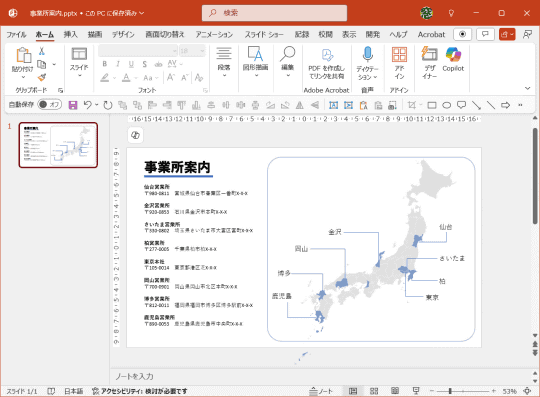Open the accessibility check status message
This screenshot has width=540, height=397.
coord(139,391)
